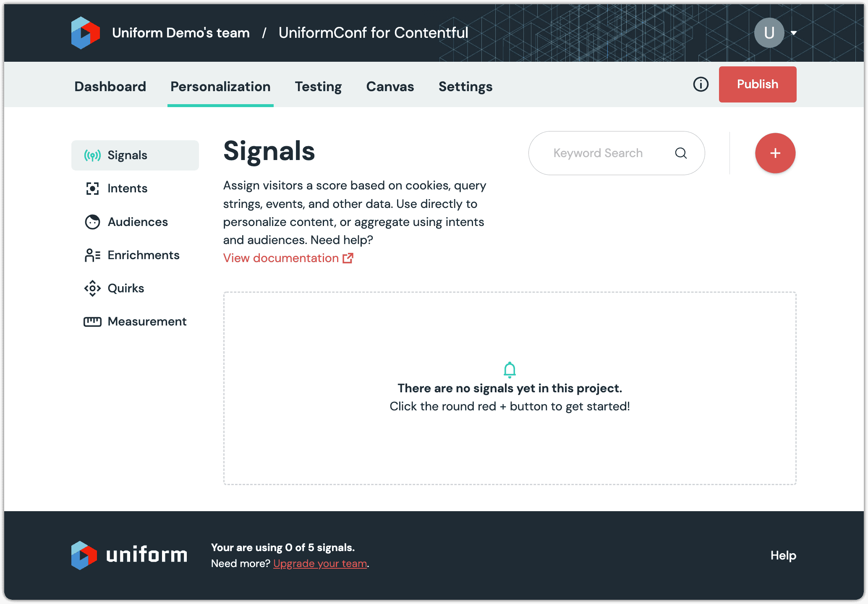This screenshot has width=868, height=604.
Task: Switch to the Testing tab
Action: coord(318,87)
